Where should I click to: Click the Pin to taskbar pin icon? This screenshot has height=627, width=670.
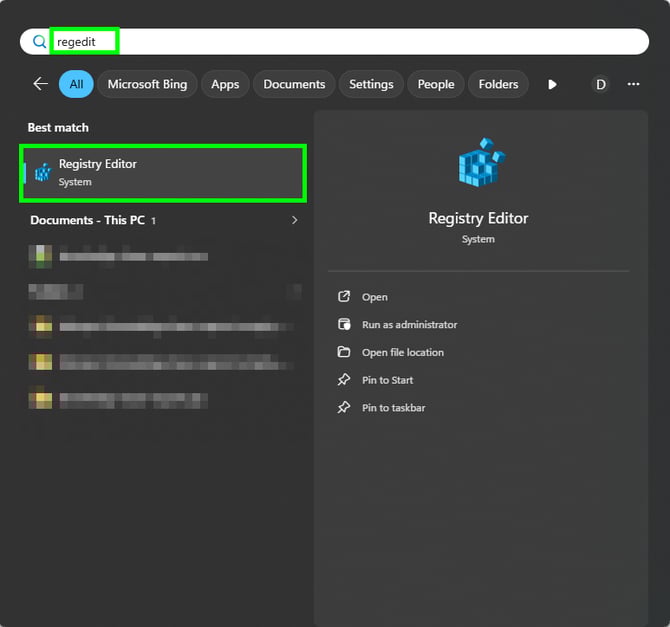point(344,408)
